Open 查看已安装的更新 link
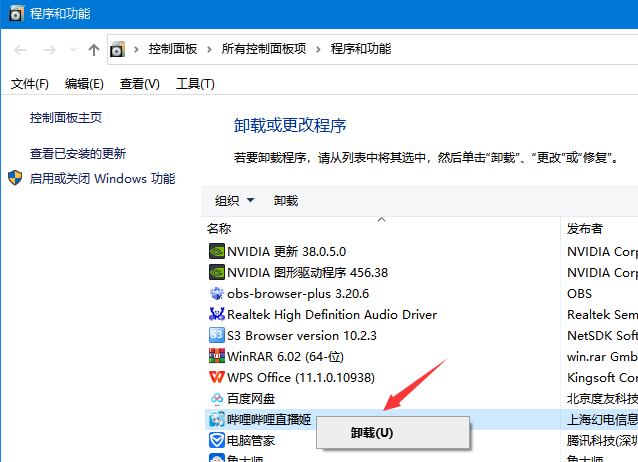 tap(78, 153)
